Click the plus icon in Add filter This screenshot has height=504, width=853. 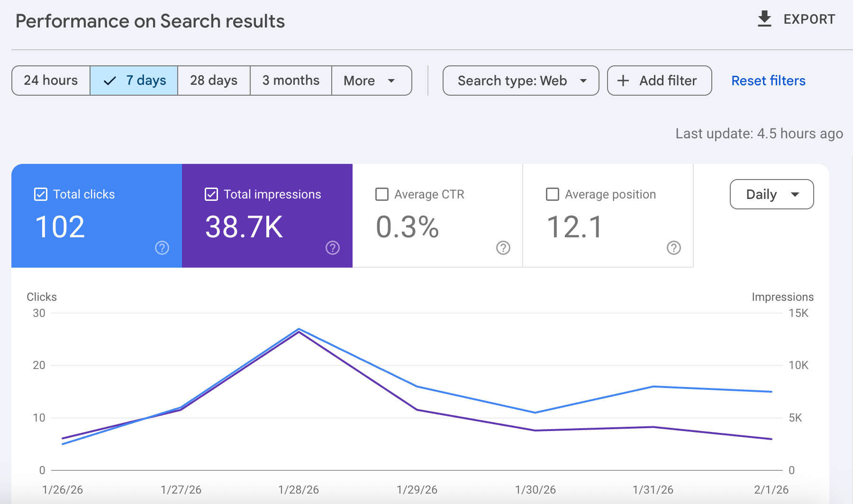(623, 81)
